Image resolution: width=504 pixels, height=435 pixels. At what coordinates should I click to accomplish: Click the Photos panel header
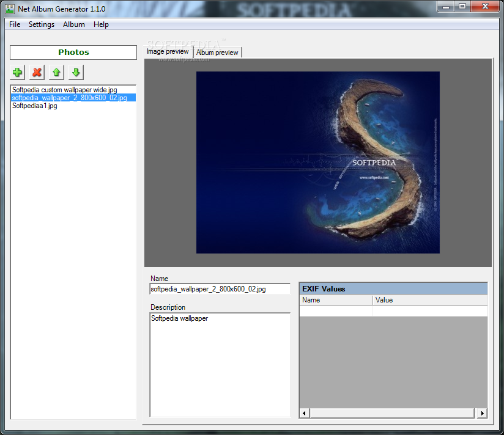[x=73, y=53]
